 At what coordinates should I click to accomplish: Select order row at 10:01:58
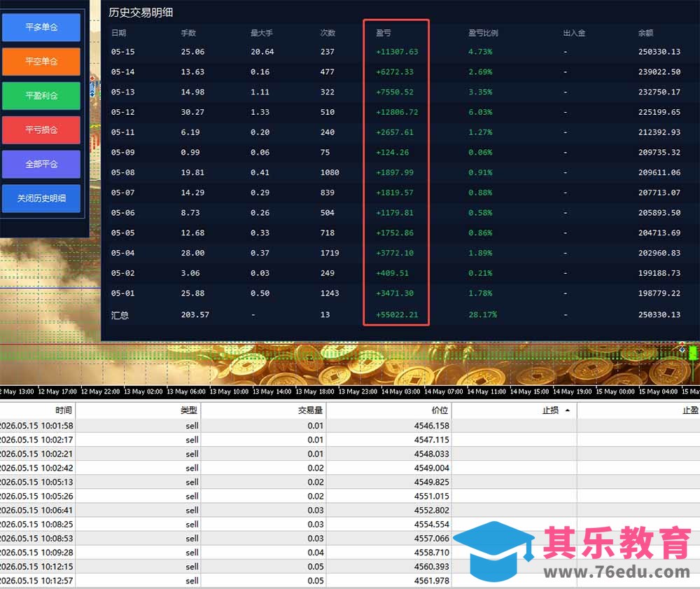click(350, 426)
